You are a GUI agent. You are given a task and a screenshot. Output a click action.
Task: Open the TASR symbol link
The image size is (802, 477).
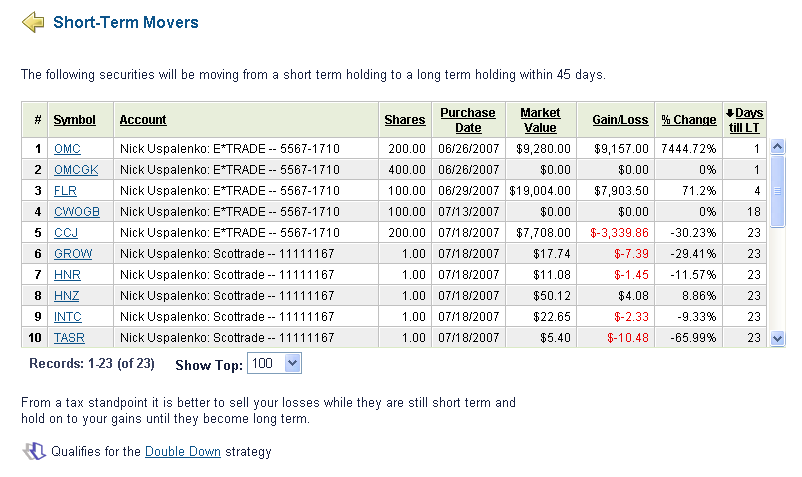70,338
